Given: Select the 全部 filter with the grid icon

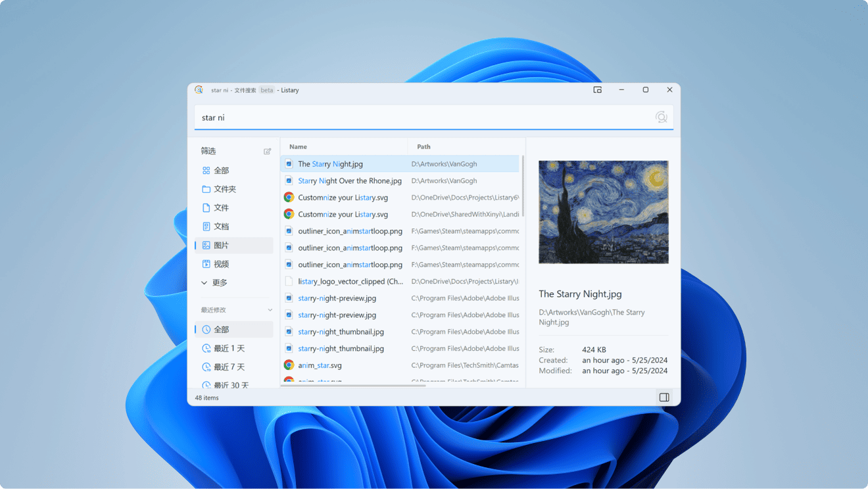Looking at the screenshot, I should coord(206,170).
